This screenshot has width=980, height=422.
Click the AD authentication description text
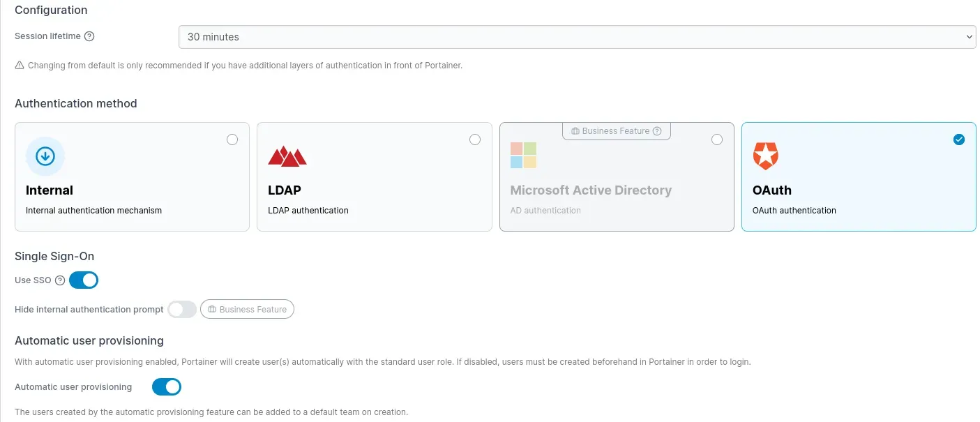[545, 211]
